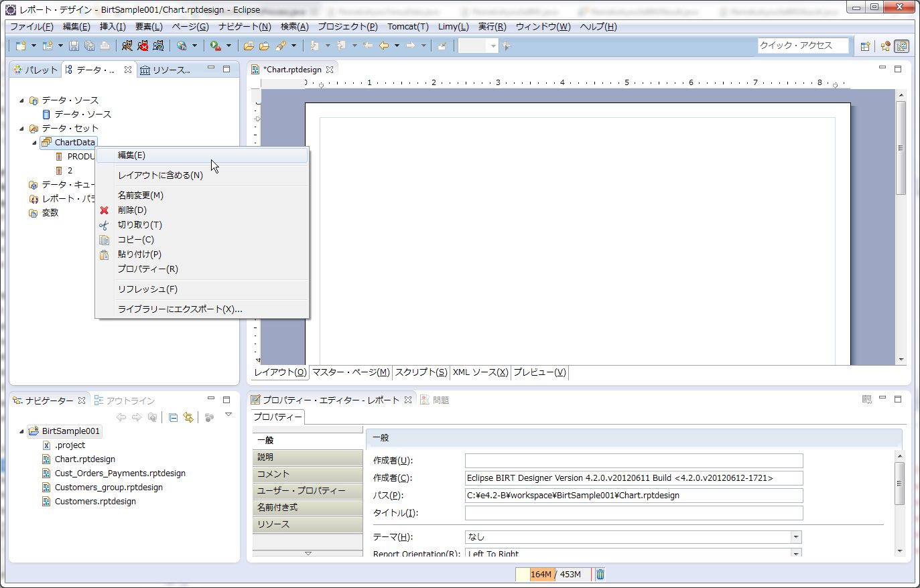The width and height of the screenshot is (920, 588).
Task: Run garbage collector trash icon
Action: (600, 574)
